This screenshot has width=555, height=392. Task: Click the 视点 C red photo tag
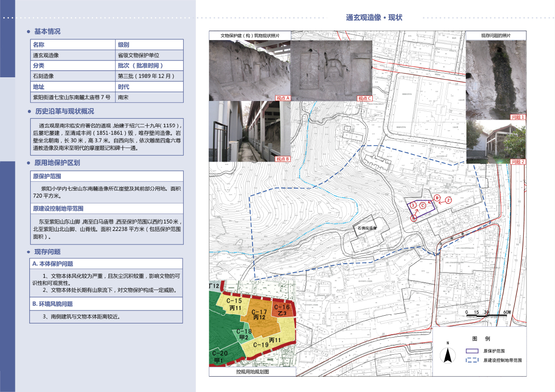pyautogui.click(x=364, y=98)
